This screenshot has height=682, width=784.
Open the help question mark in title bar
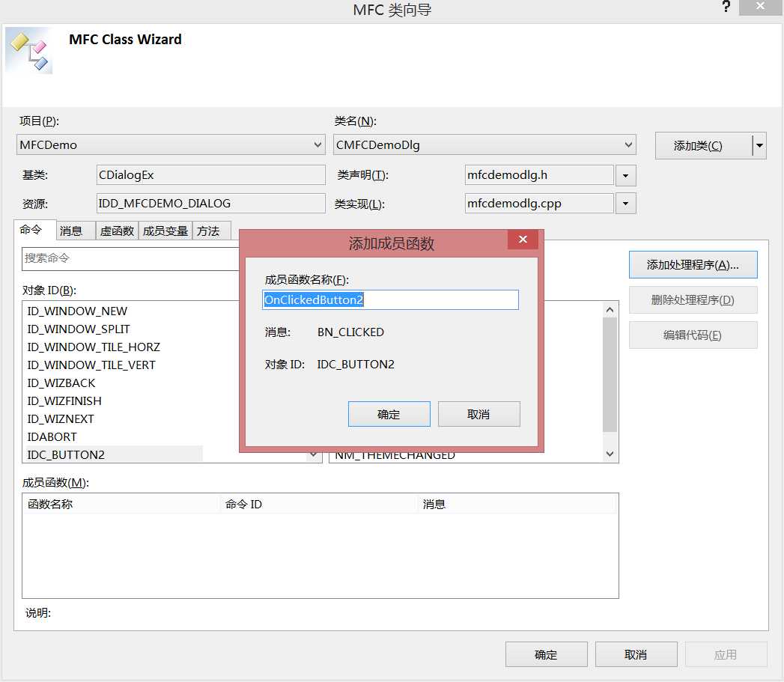tap(726, 7)
